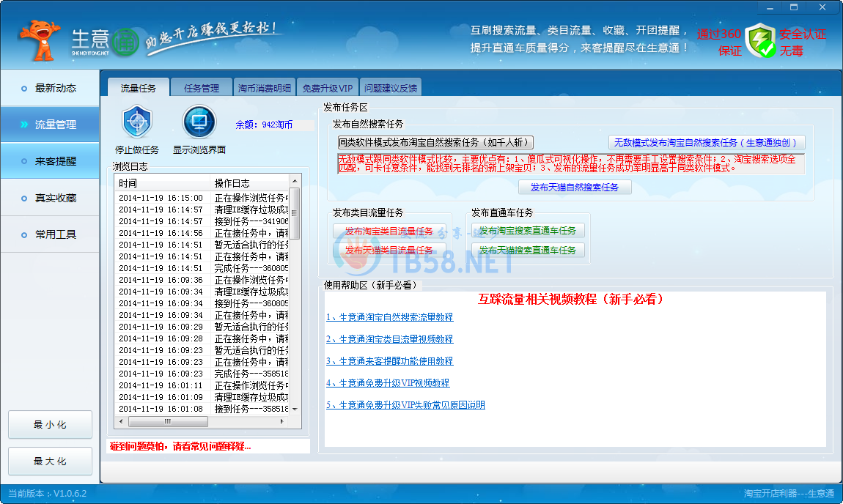843x504 pixels.
Task: Select the log row 2014-11-19 16:09:28
Action: click(202, 338)
